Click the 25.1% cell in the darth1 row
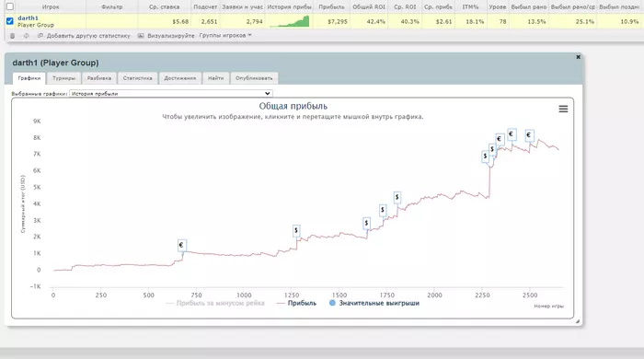The image size is (644, 359). tap(573, 21)
